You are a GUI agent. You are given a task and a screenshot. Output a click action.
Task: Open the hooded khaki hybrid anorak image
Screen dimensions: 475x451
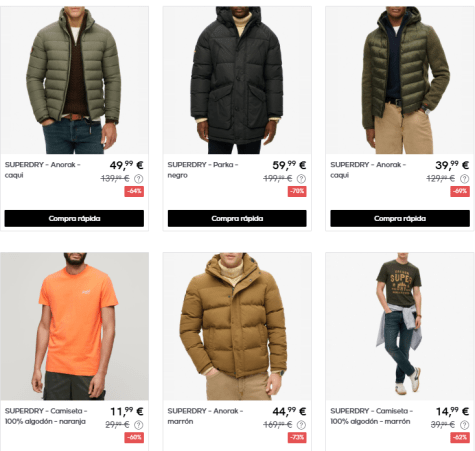point(400,80)
